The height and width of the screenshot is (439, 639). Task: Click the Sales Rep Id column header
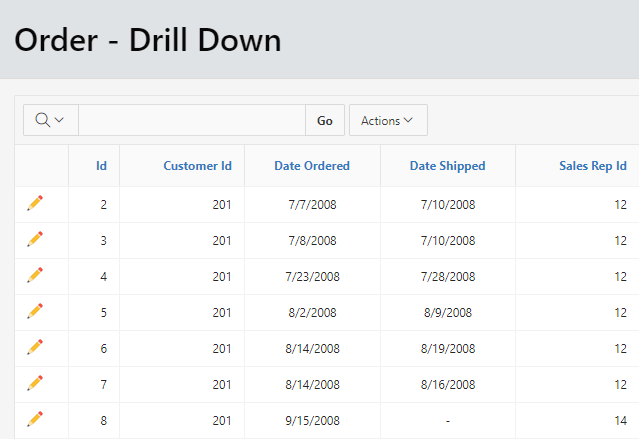pyautogui.click(x=593, y=166)
